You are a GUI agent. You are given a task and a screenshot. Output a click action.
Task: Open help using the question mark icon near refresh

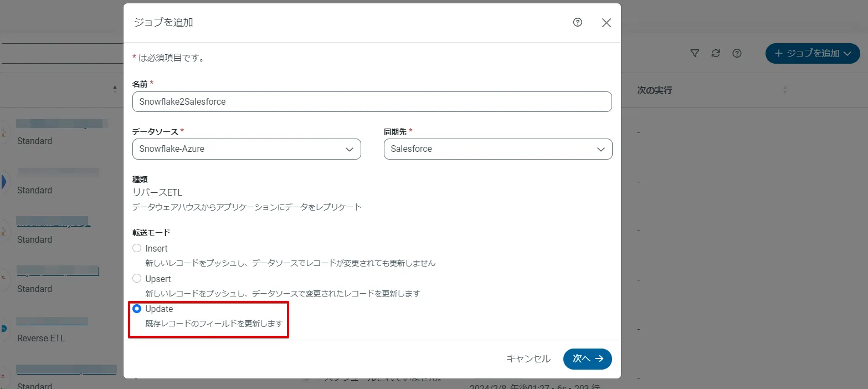click(737, 53)
